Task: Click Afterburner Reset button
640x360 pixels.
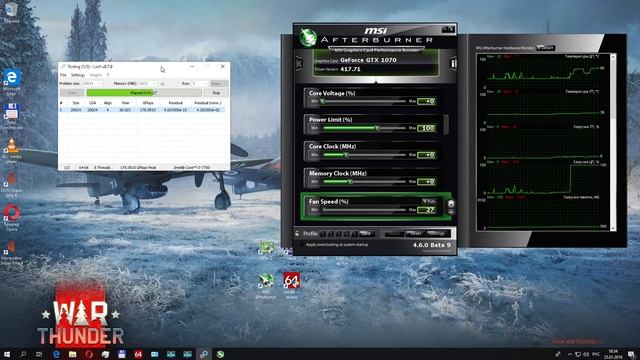Action: click(x=416, y=233)
